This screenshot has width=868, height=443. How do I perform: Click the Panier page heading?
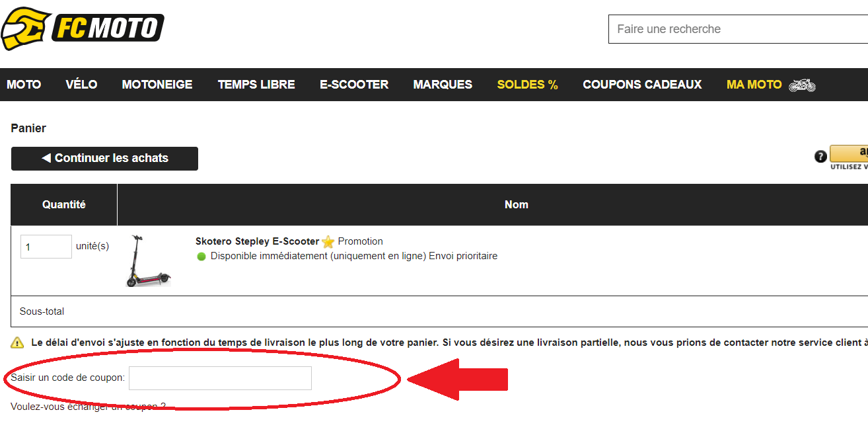pyautogui.click(x=28, y=128)
